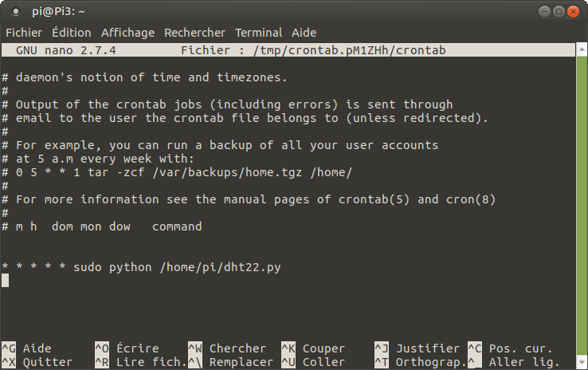Open the Terminal menu

tap(258, 33)
